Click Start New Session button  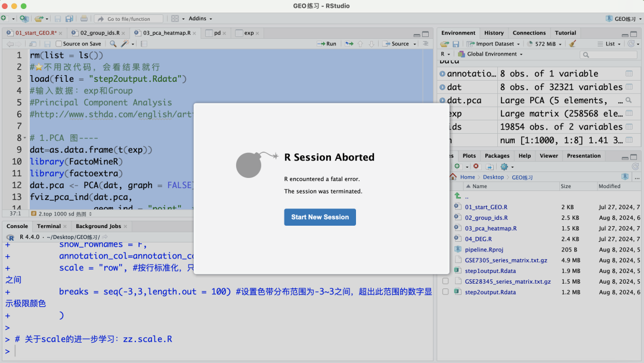pos(320,217)
